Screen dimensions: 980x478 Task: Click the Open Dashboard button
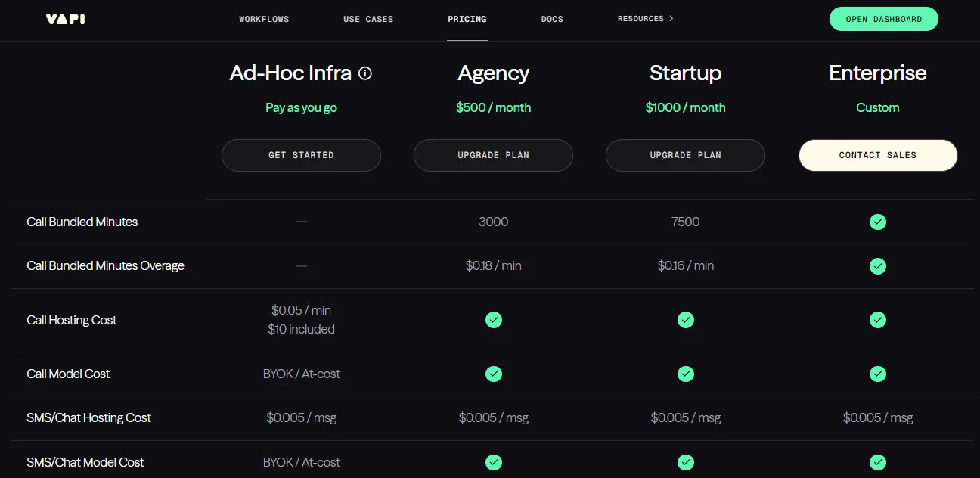[883, 18]
